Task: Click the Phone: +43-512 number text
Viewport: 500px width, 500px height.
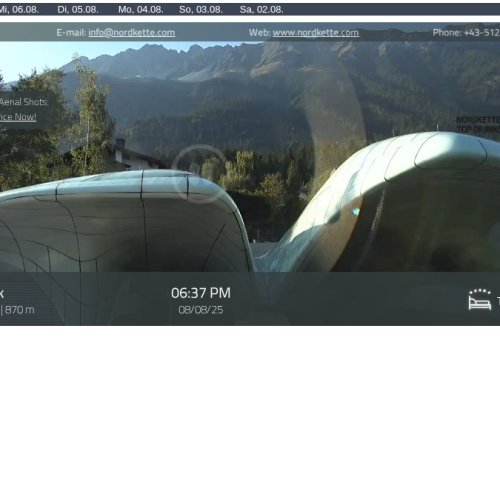Action: click(x=466, y=33)
